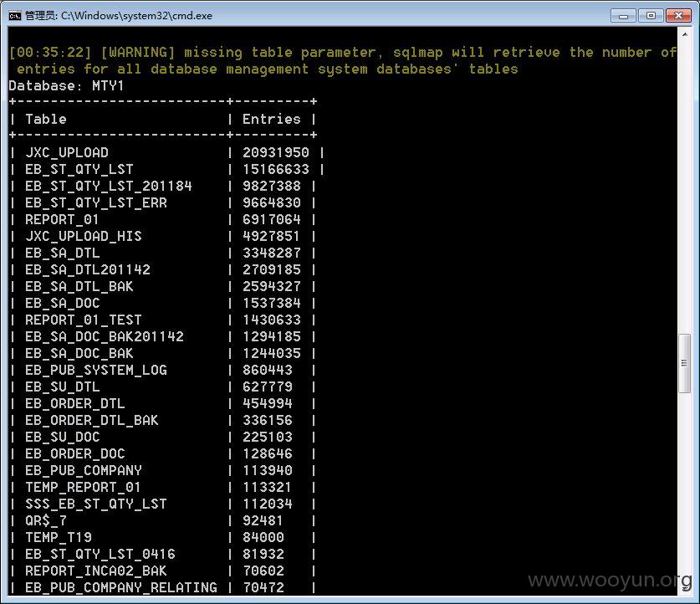Click the table name EB_ORDER_DOC

(x=75, y=453)
